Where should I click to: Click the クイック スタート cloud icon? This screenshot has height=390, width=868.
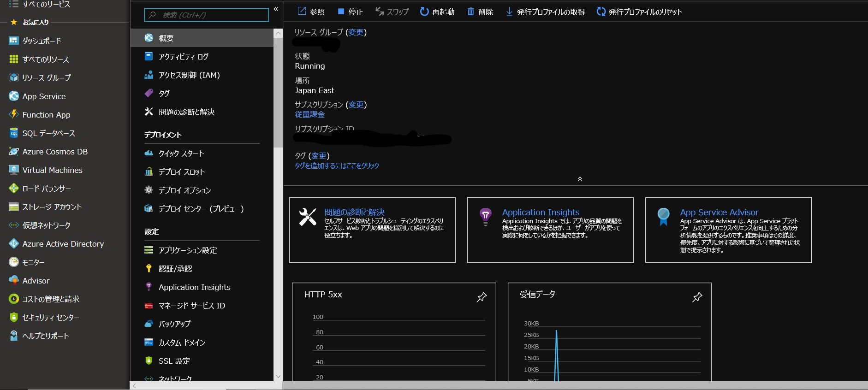149,153
